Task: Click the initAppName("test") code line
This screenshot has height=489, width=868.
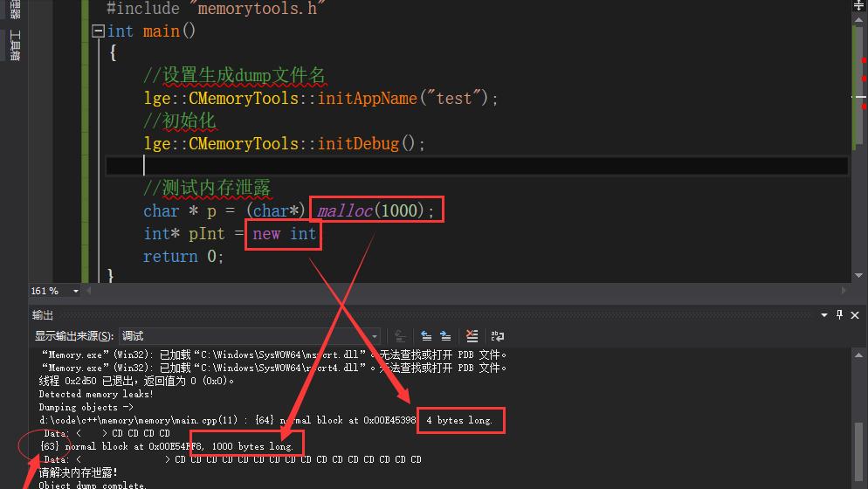Action: (x=321, y=98)
